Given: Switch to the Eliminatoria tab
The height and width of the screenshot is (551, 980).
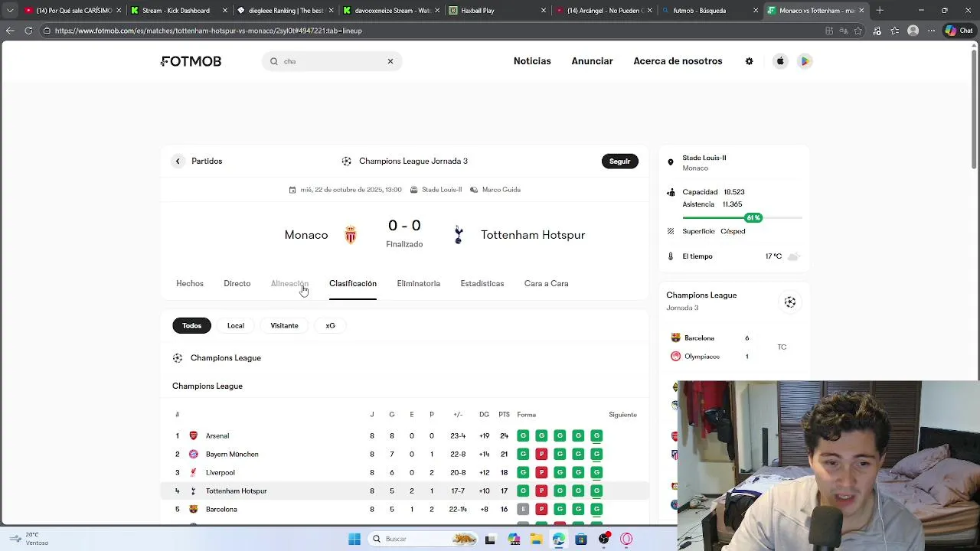Looking at the screenshot, I should pos(419,283).
